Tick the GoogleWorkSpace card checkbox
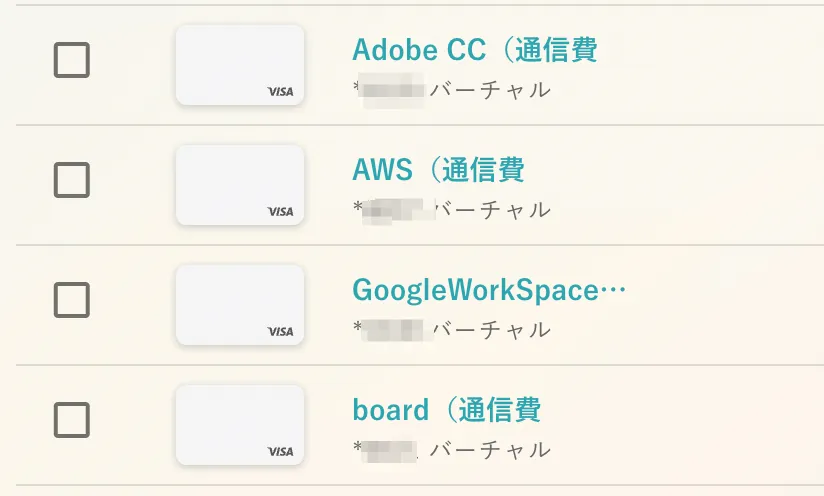The height and width of the screenshot is (496, 824). pos(71,300)
